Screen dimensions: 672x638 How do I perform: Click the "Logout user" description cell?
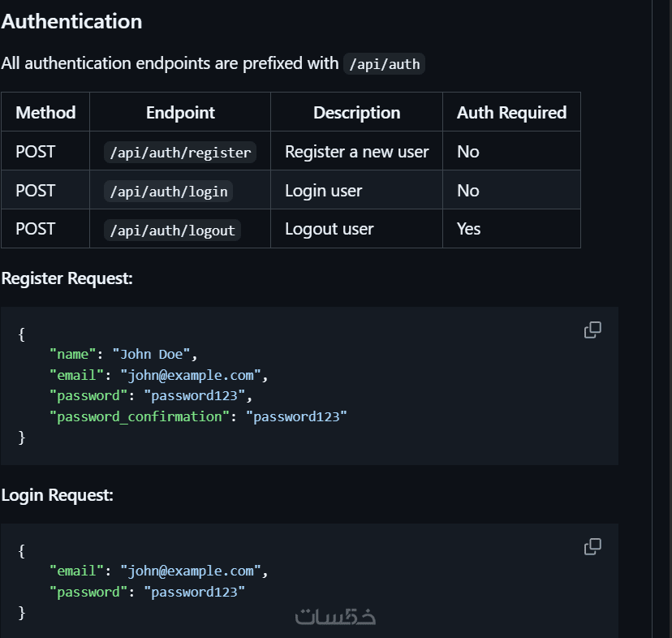(329, 230)
